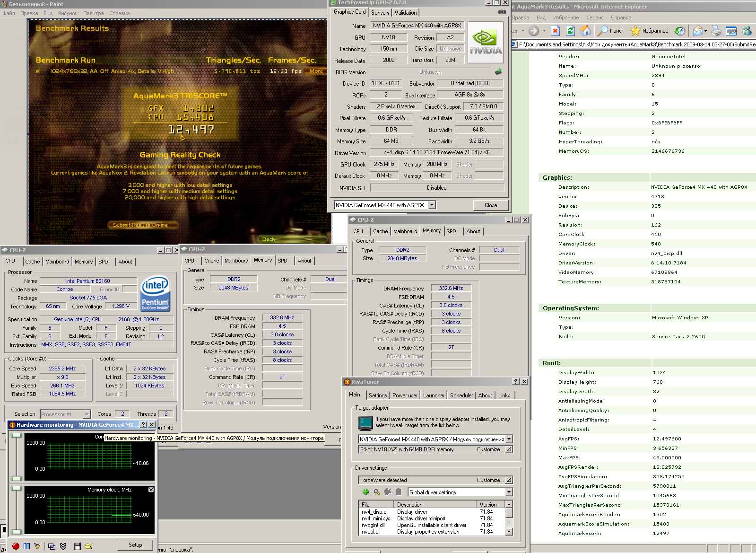
Task: Click the monitor icon in RivaTuner Target adapter
Action: point(365,422)
